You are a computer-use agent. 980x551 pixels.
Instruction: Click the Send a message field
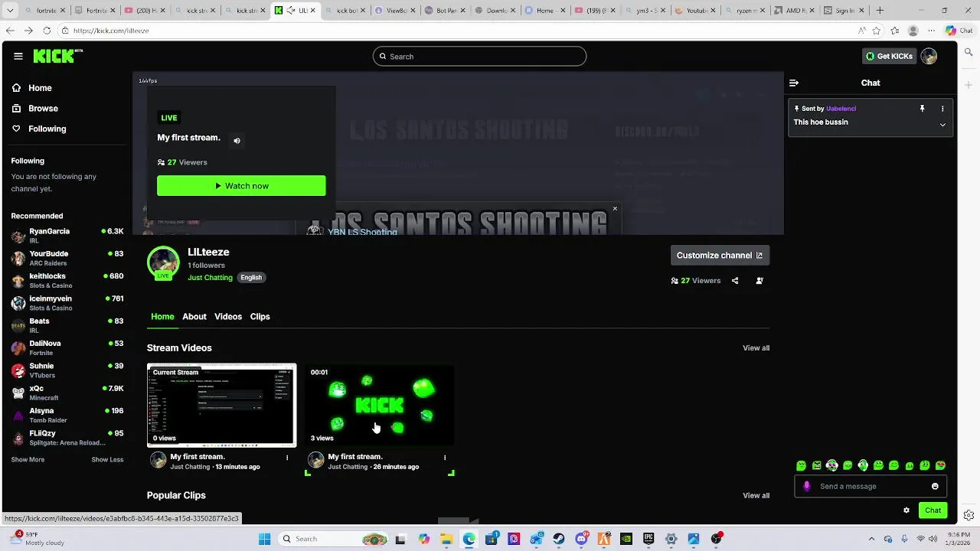tap(871, 487)
